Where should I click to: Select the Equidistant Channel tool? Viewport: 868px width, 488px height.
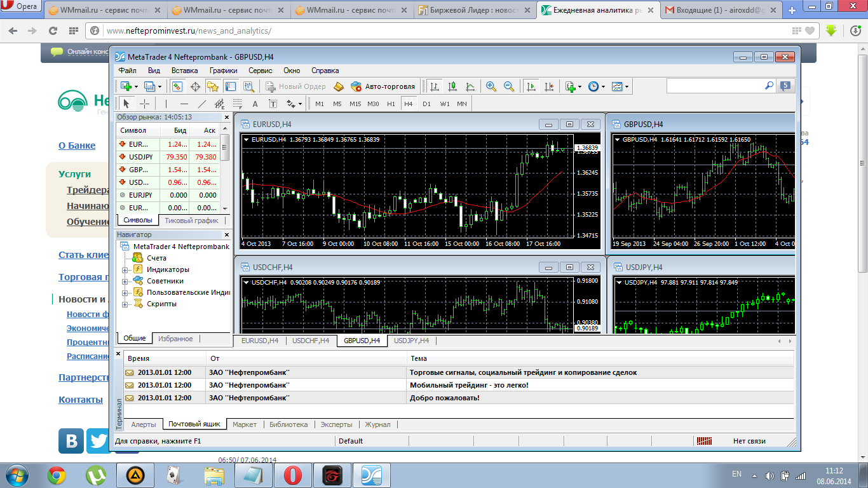click(x=220, y=104)
